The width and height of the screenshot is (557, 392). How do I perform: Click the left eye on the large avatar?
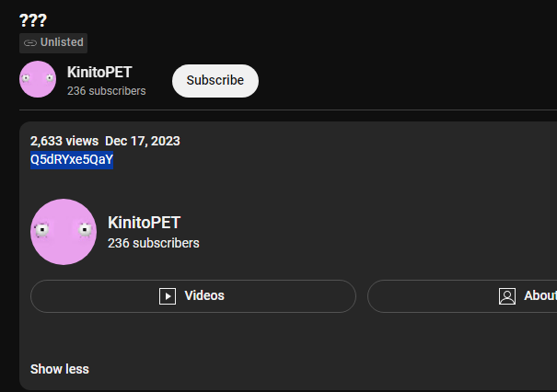(x=42, y=231)
